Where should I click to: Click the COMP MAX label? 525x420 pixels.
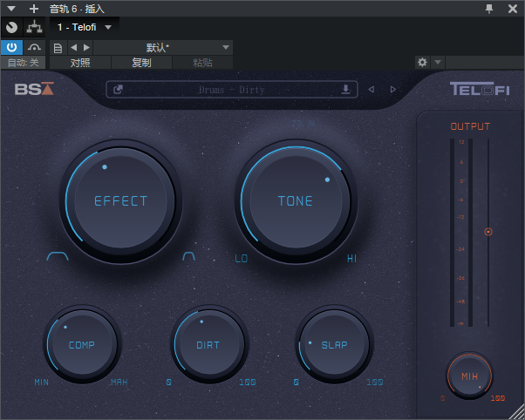[119, 383]
